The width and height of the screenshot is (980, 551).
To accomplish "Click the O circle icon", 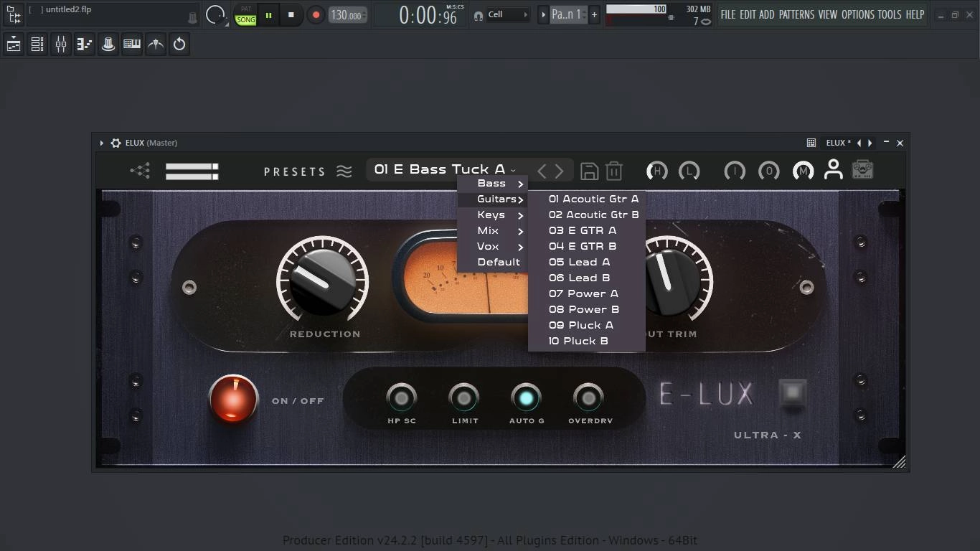I will [x=769, y=171].
